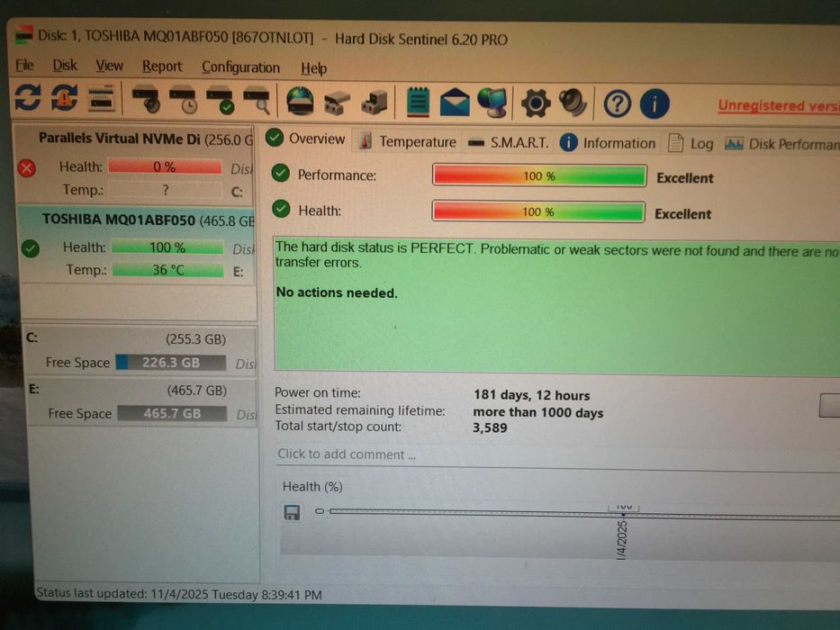
Task: Select the E: partition row
Action: [x=142, y=401]
